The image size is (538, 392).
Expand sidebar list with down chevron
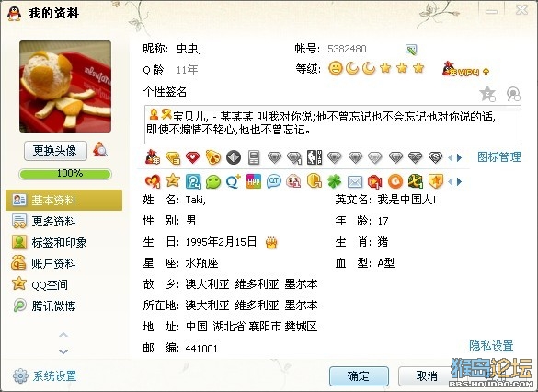63,352
